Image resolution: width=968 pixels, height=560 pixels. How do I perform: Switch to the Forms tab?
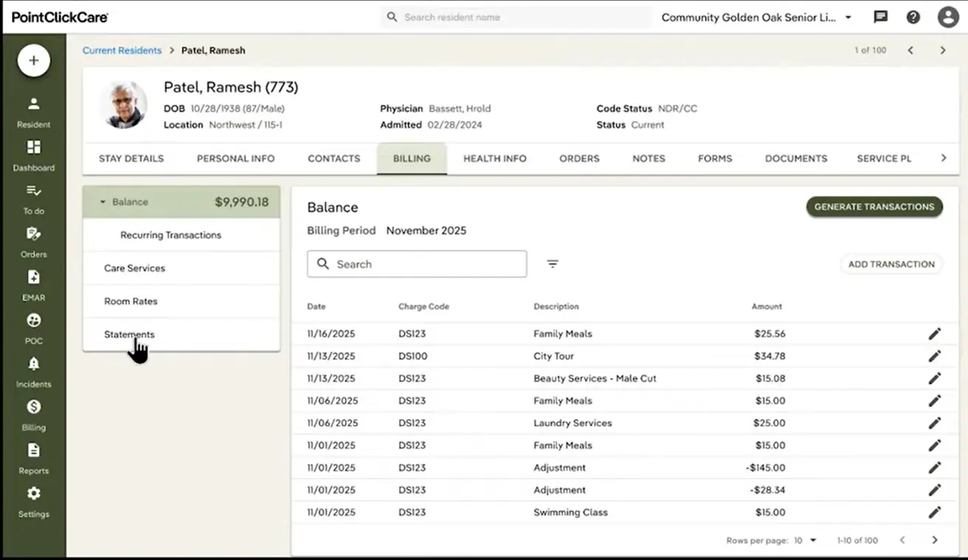click(715, 158)
